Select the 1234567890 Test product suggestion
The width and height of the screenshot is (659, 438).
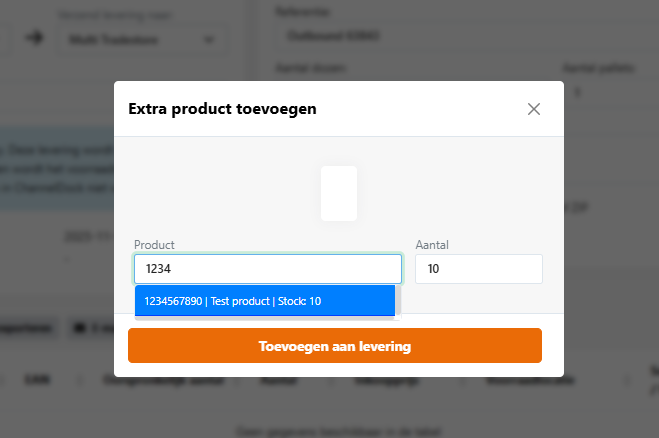coord(265,300)
